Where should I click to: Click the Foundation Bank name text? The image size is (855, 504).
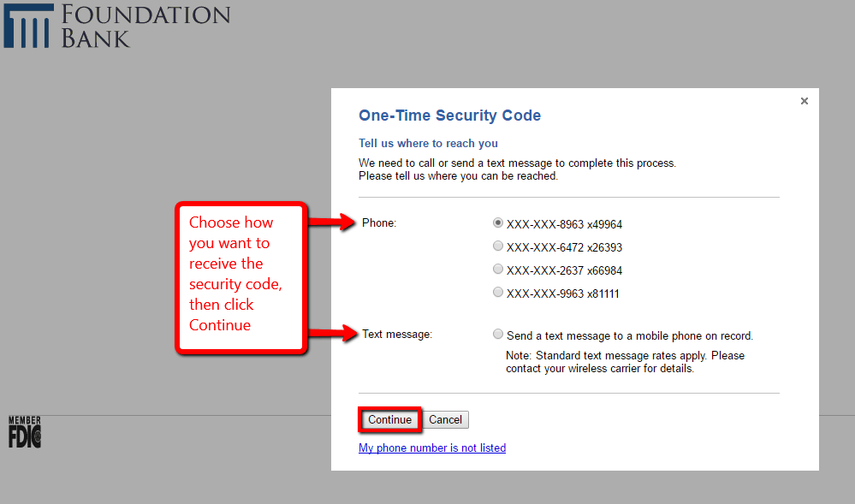144,27
